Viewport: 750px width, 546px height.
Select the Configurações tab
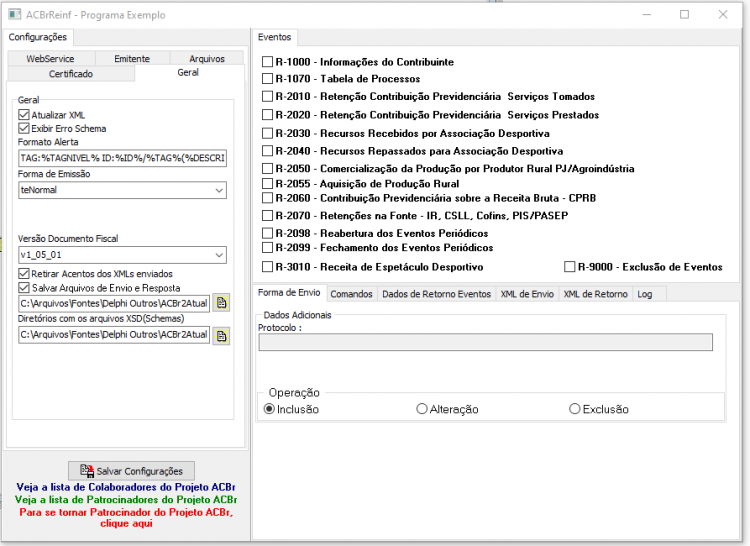[x=38, y=37]
